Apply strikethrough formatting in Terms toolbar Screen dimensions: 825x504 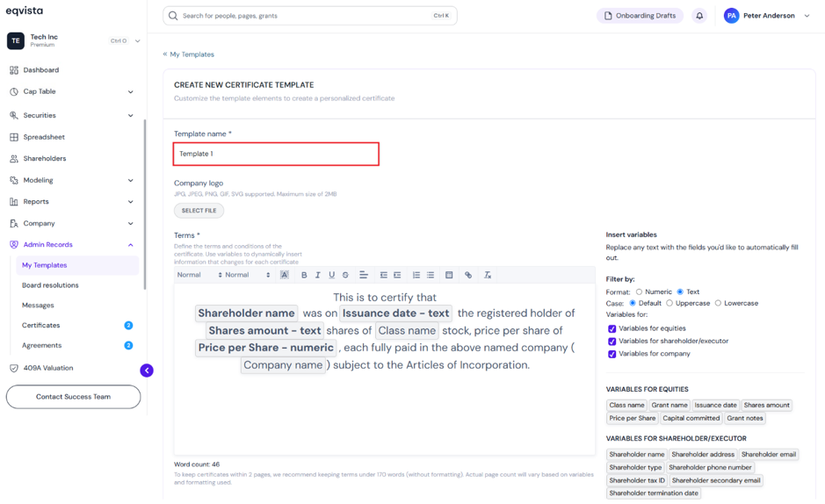click(x=345, y=275)
